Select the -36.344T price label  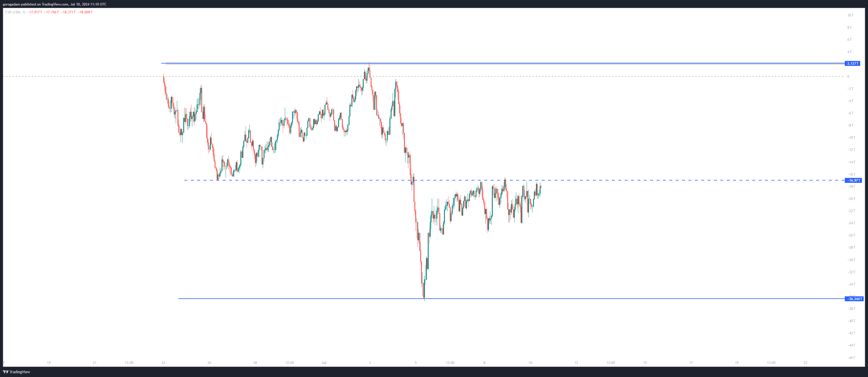click(x=854, y=299)
